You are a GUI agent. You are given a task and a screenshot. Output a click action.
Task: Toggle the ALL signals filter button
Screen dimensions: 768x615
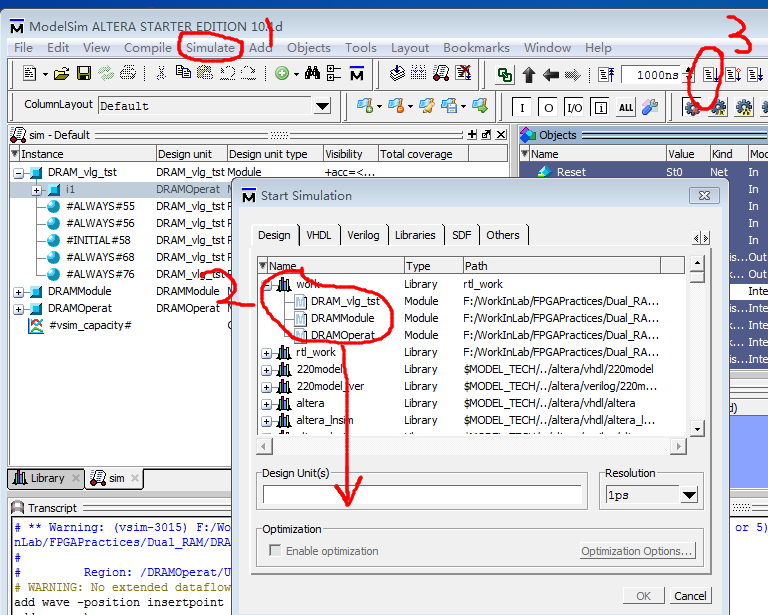626,107
